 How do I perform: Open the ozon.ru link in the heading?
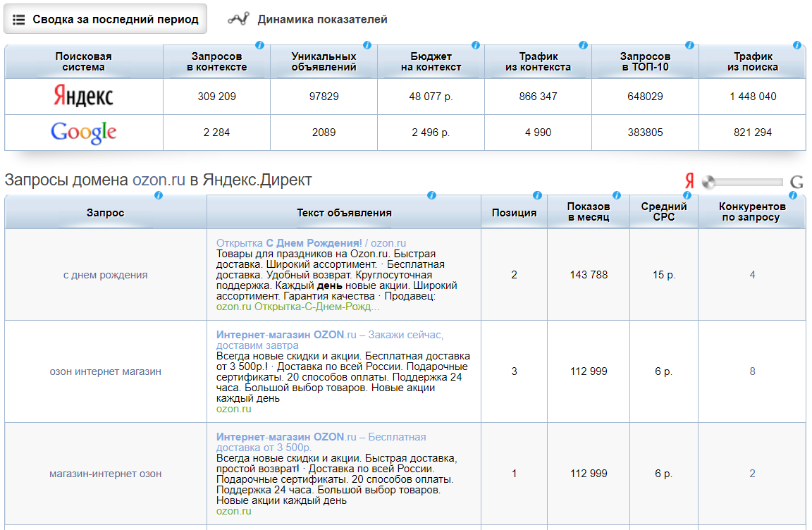click(x=159, y=180)
